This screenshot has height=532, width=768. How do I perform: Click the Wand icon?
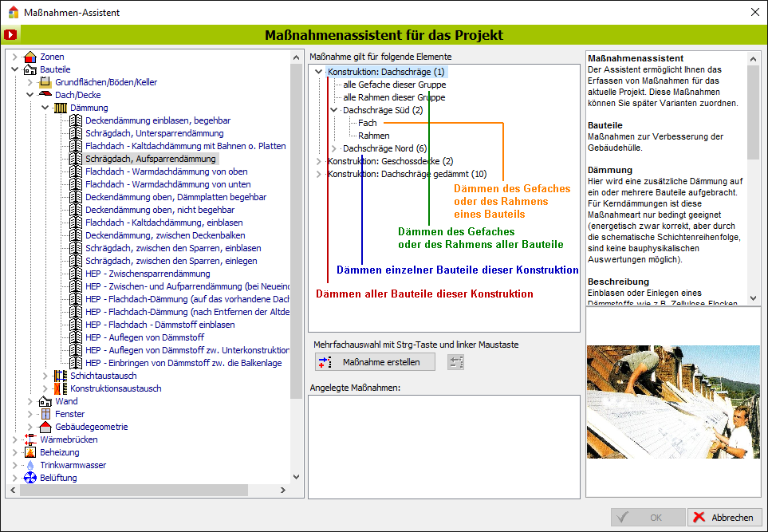45,401
